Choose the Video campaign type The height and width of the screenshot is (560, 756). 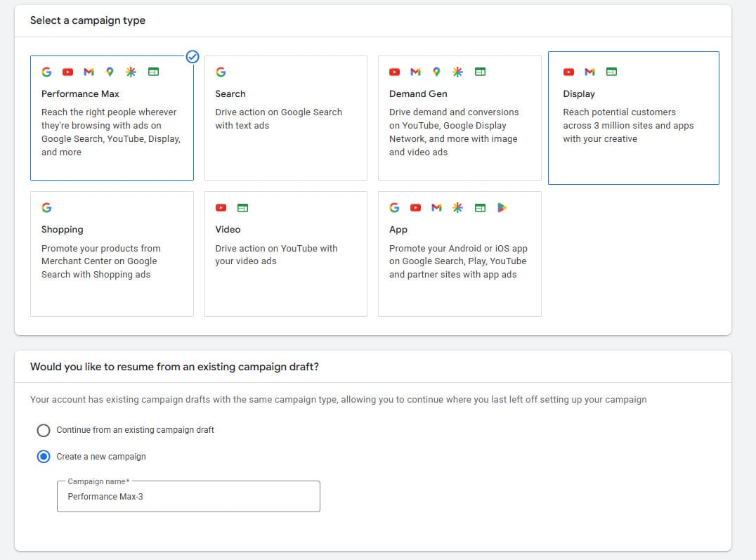[x=286, y=254]
